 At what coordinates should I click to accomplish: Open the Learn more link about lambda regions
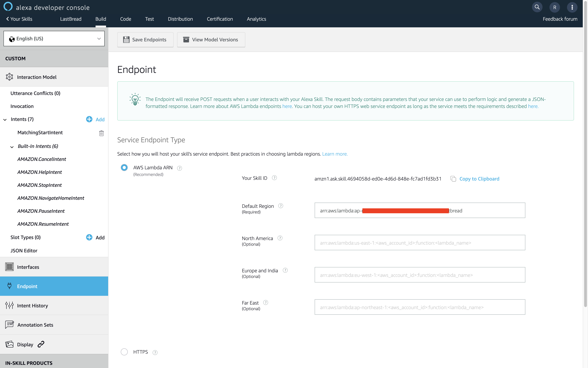click(x=335, y=154)
